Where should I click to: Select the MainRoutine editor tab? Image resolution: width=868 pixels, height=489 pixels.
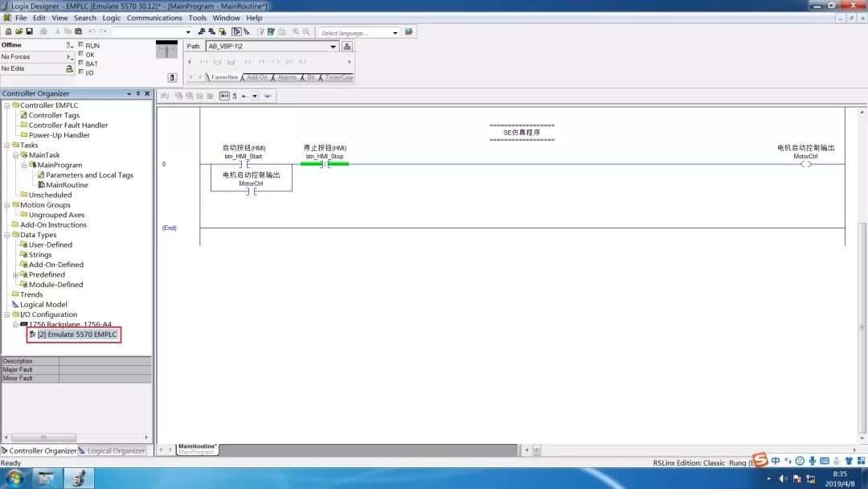click(x=197, y=449)
